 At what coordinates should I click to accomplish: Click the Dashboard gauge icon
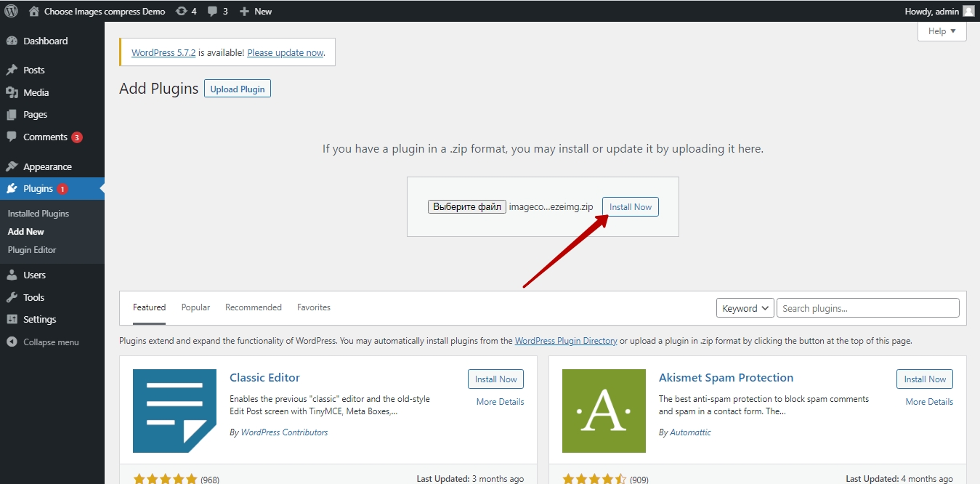[12, 41]
